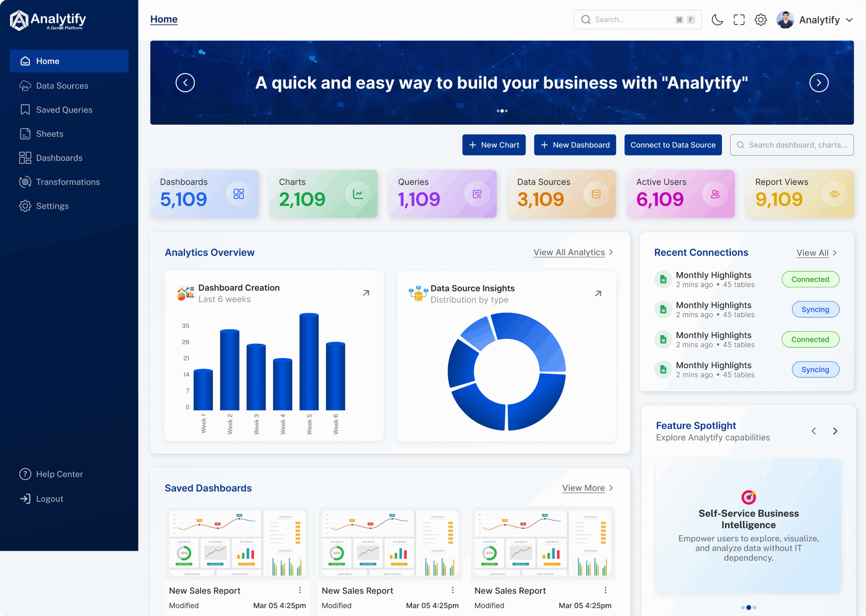Open the Help Center
This screenshot has width=866, height=616.
tap(59, 474)
